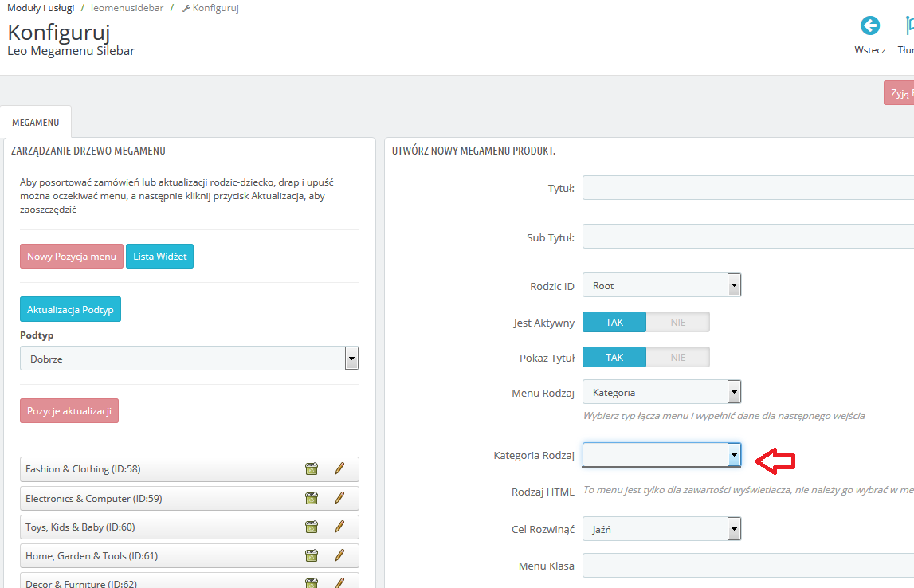Click Moduły i usługi breadcrumb
914x588 pixels.
(41, 8)
